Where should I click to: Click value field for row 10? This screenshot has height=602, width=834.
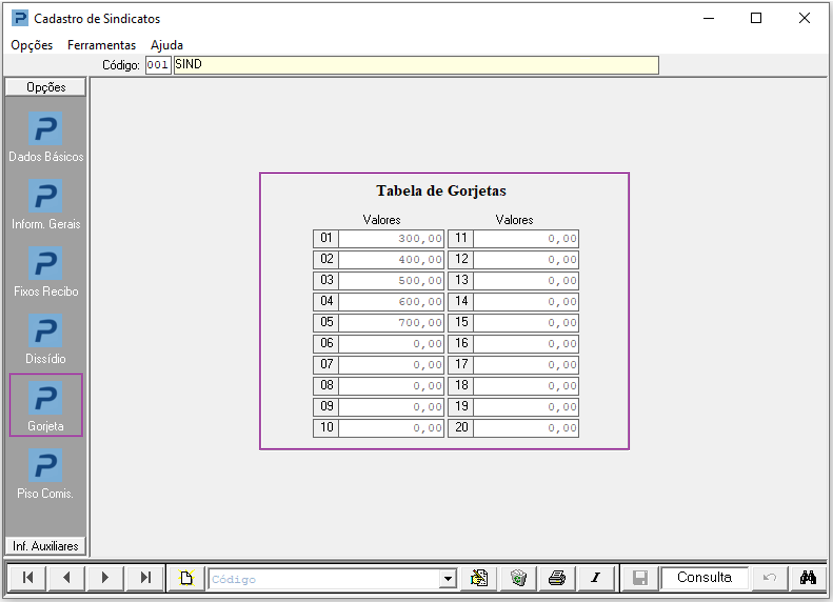[391, 428]
